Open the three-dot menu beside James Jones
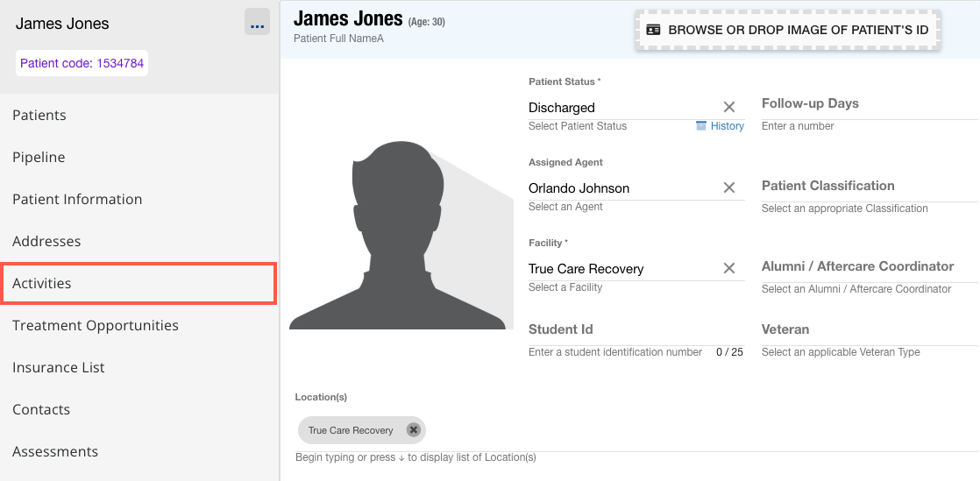Screen dimensions: 980x481 coord(257,25)
